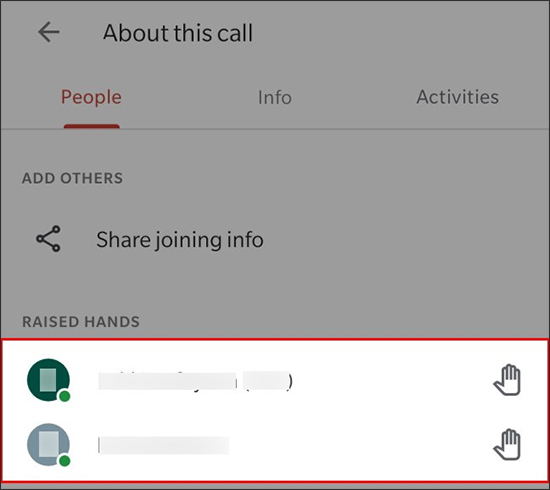
Task: Tap the RAISED HANDS section header
Action: (81, 322)
